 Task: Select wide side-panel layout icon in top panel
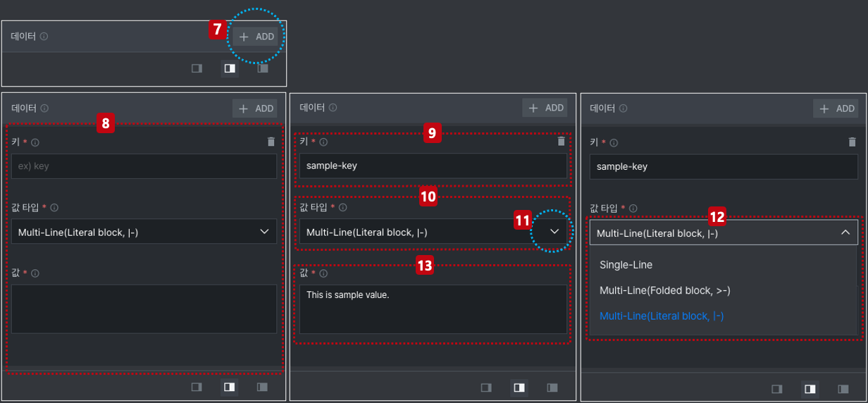click(263, 68)
